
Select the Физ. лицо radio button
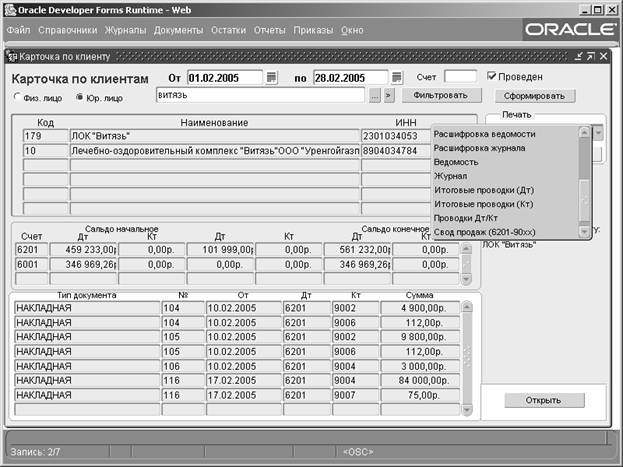tap(17, 97)
